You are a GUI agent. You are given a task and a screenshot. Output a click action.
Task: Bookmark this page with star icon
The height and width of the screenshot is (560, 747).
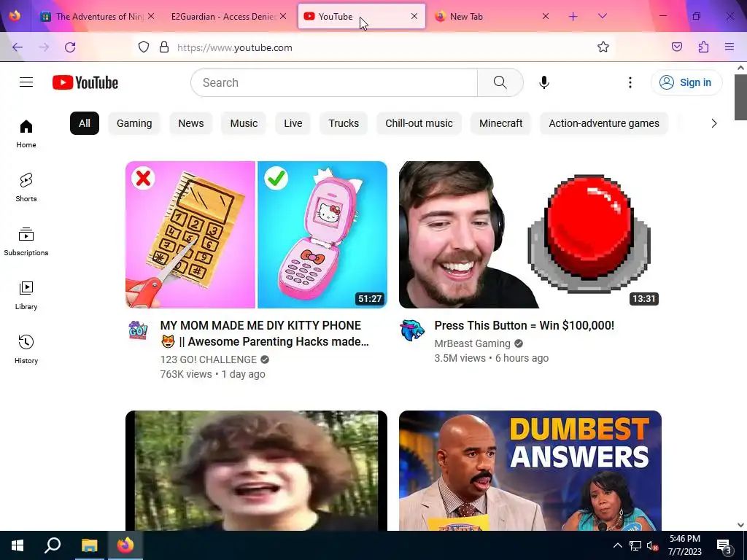pyautogui.click(x=603, y=47)
